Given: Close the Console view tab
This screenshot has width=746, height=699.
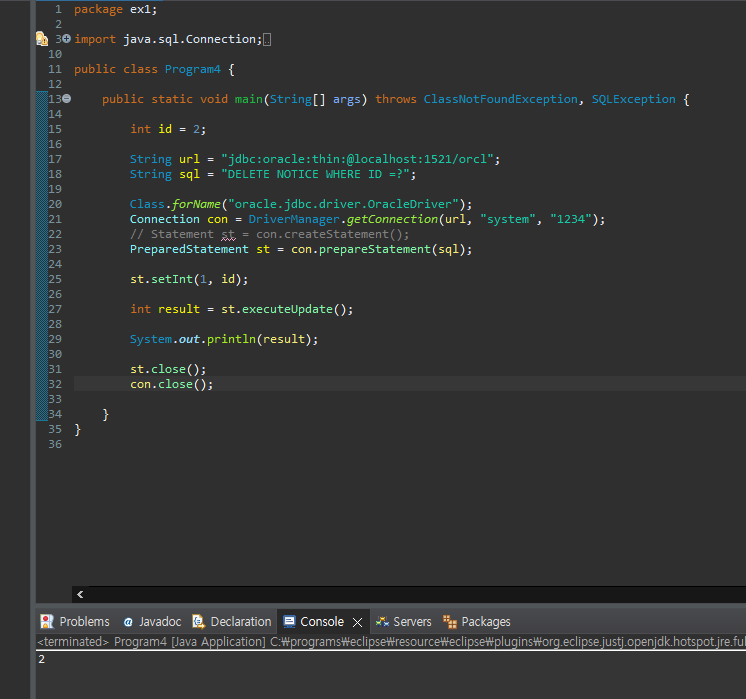Looking at the screenshot, I should (x=357, y=621).
